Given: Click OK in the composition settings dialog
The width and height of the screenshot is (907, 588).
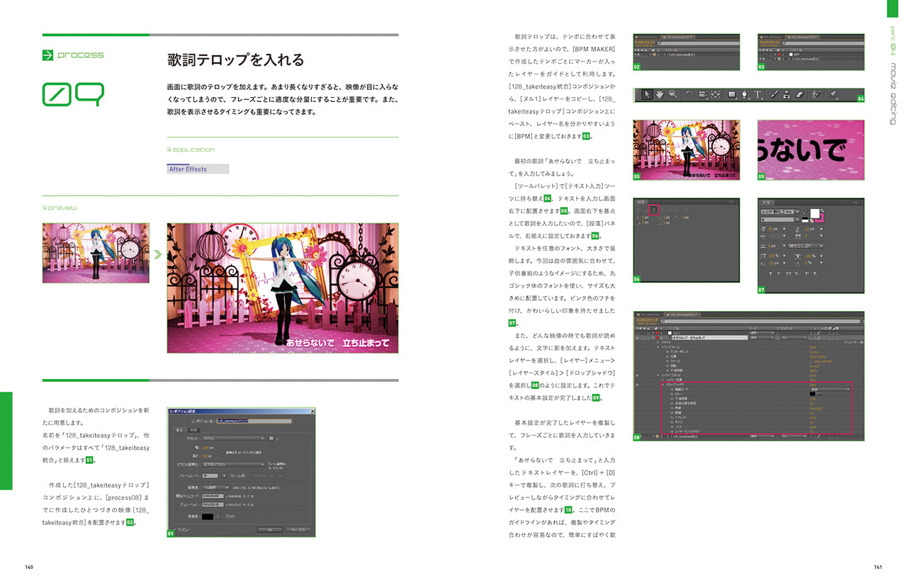Looking at the screenshot, I should coord(269,529).
